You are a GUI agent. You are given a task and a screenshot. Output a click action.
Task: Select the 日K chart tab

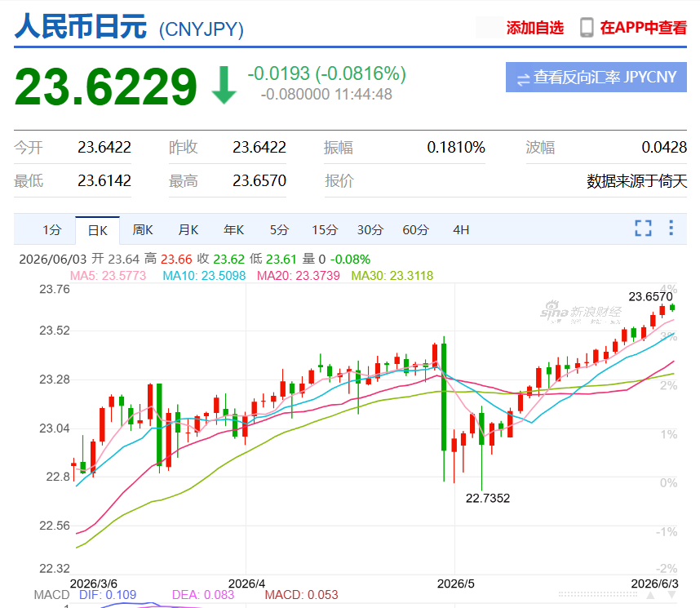coord(97,230)
